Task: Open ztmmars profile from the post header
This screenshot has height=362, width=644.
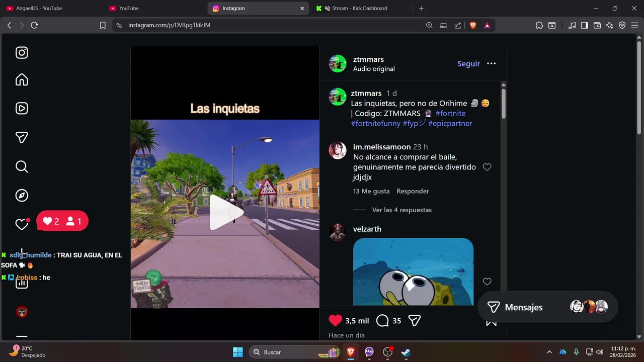Action: click(368, 59)
